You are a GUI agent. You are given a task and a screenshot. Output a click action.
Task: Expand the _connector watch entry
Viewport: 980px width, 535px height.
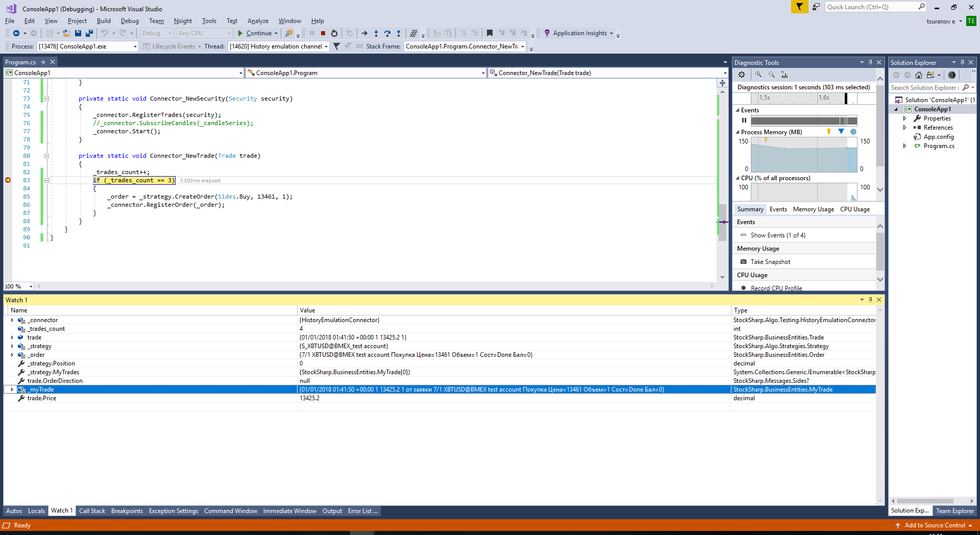[12, 320]
